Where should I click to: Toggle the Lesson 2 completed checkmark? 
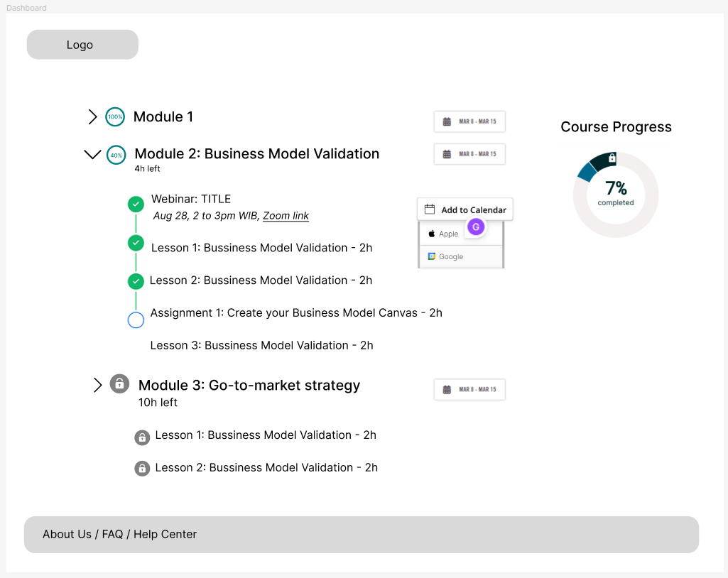click(x=136, y=282)
